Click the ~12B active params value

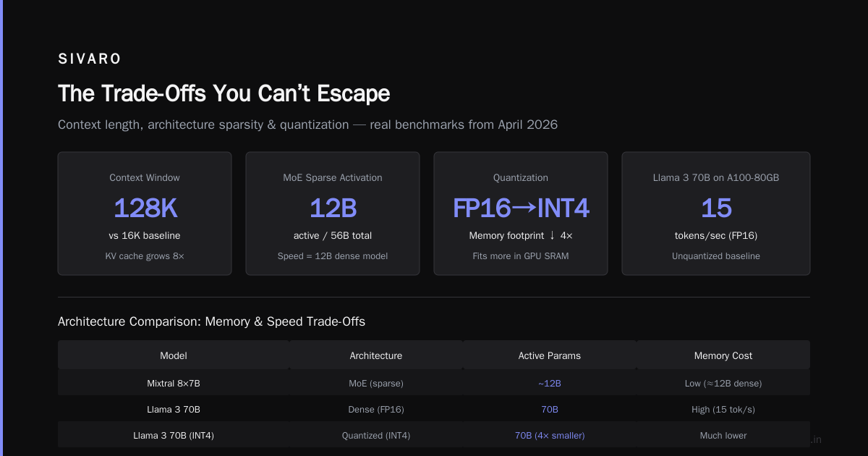(550, 383)
